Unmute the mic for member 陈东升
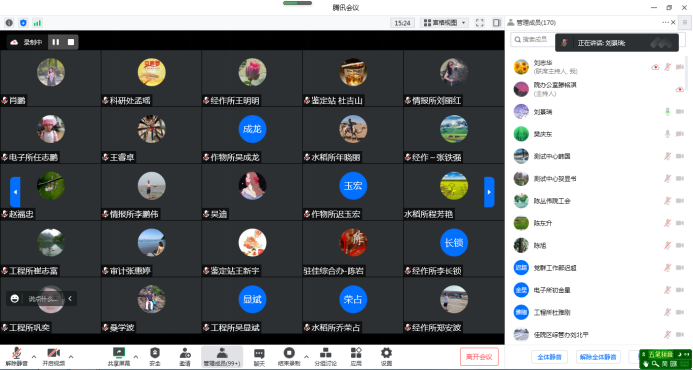 tap(667, 223)
